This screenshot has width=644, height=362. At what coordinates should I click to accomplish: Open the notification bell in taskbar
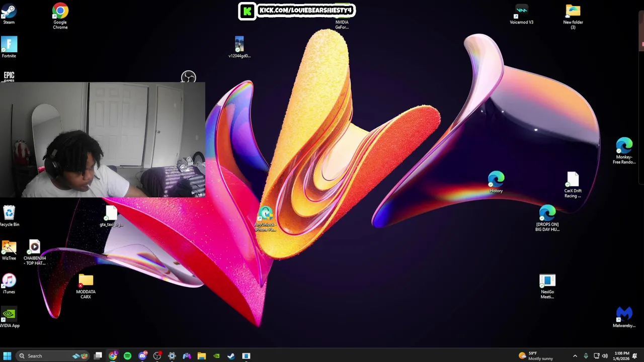pos(635,356)
